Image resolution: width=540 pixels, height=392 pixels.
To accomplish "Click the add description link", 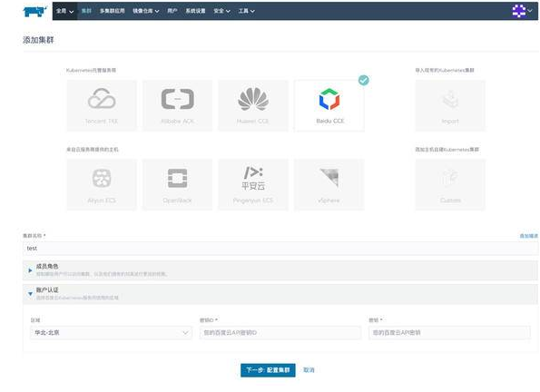I will tap(528, 236).
